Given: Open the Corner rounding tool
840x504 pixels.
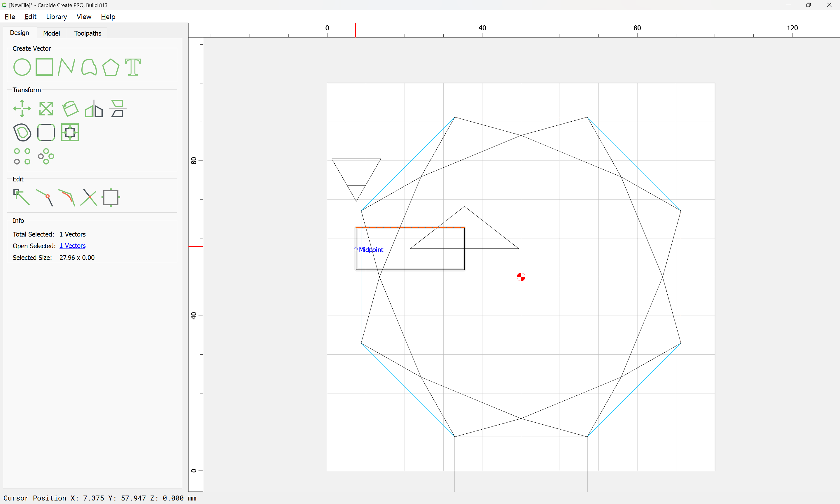Looking at the screenshot, I should click(46, 132).
